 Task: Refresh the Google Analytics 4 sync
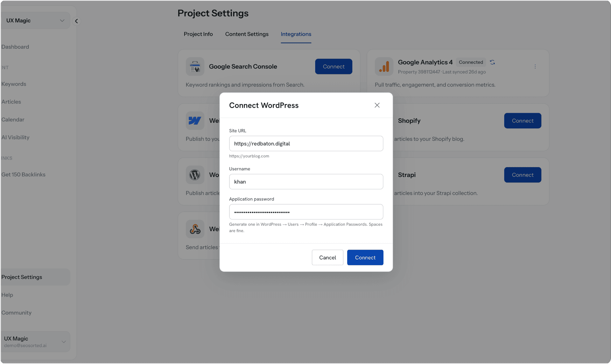492,62
